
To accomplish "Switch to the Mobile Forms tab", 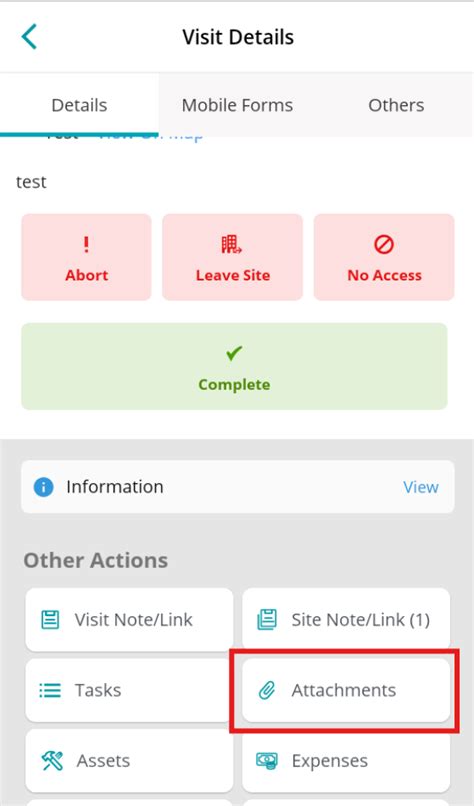I will pos(237,105).
